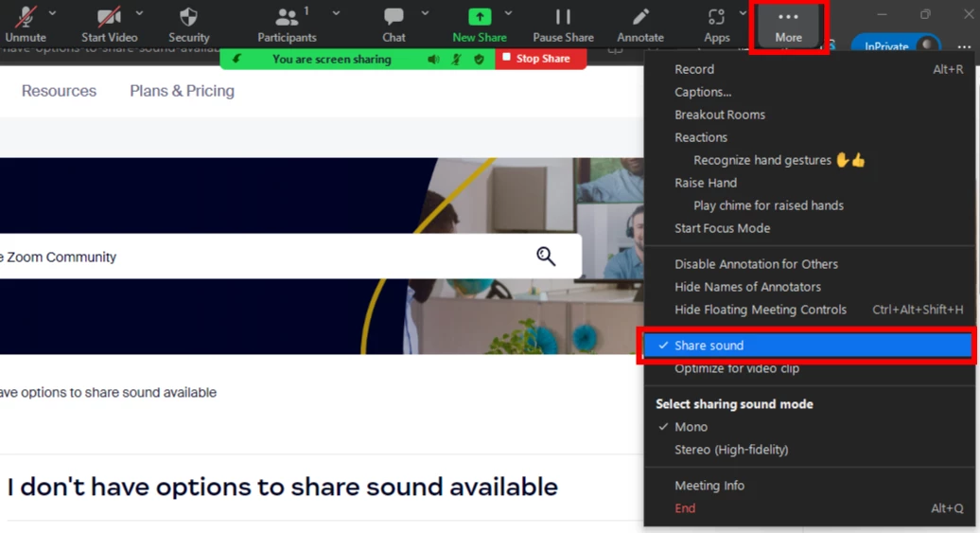Click the 'You are screen sharing' label
Screen dimensions: 980x533
331,60
